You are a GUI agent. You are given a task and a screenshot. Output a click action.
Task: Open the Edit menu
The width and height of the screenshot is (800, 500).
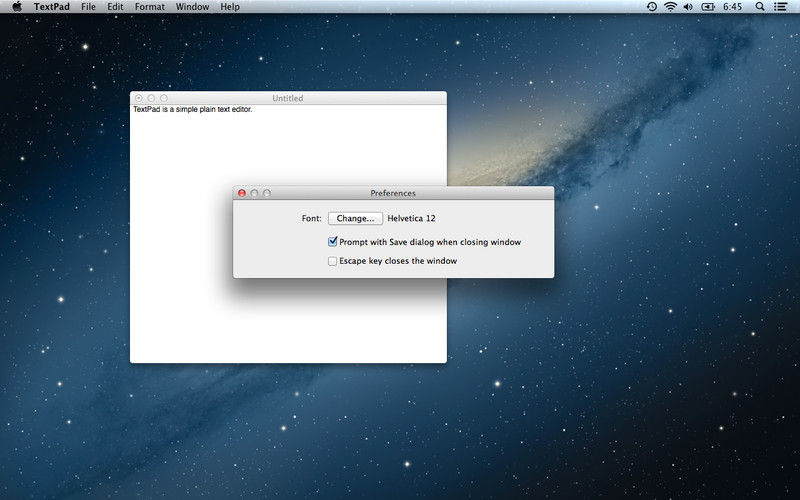coord(115,7)
